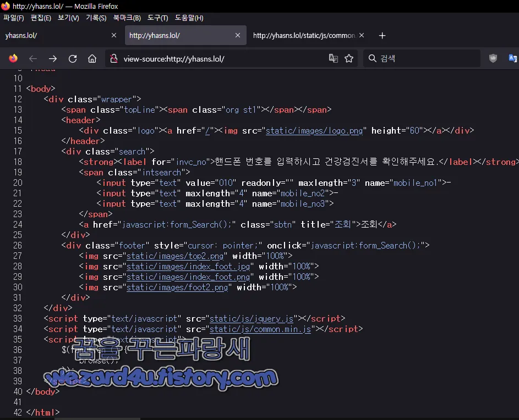Open the static/images/foot2.png link
The image size is (519, 420).
point(177,288)
